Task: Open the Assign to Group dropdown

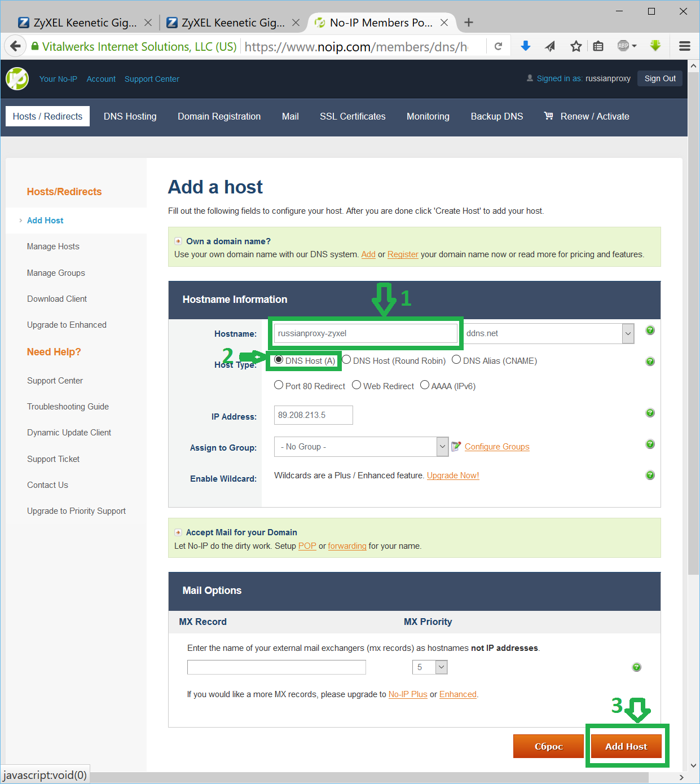Action: click(443, 447)
